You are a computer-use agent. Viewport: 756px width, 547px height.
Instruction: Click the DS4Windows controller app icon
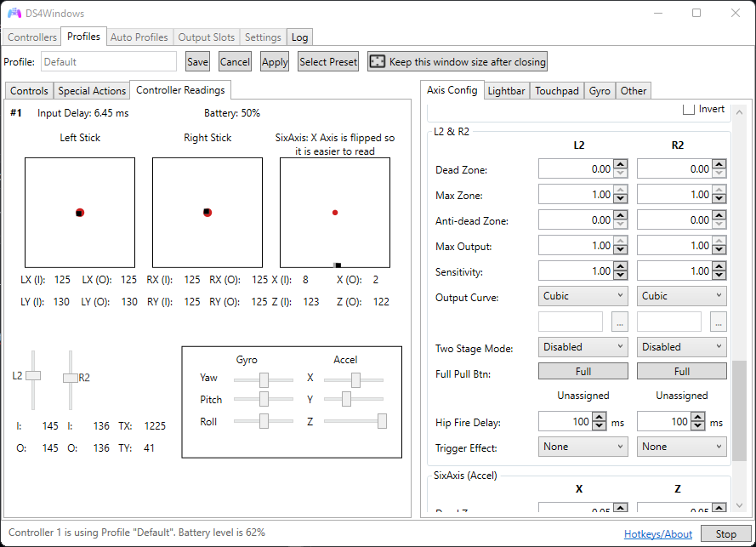tap(14, 13)
